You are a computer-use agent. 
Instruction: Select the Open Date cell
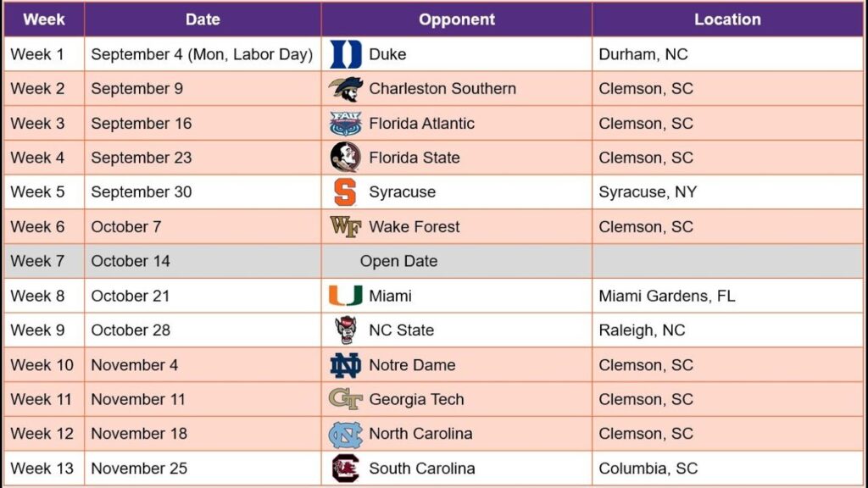457,261
